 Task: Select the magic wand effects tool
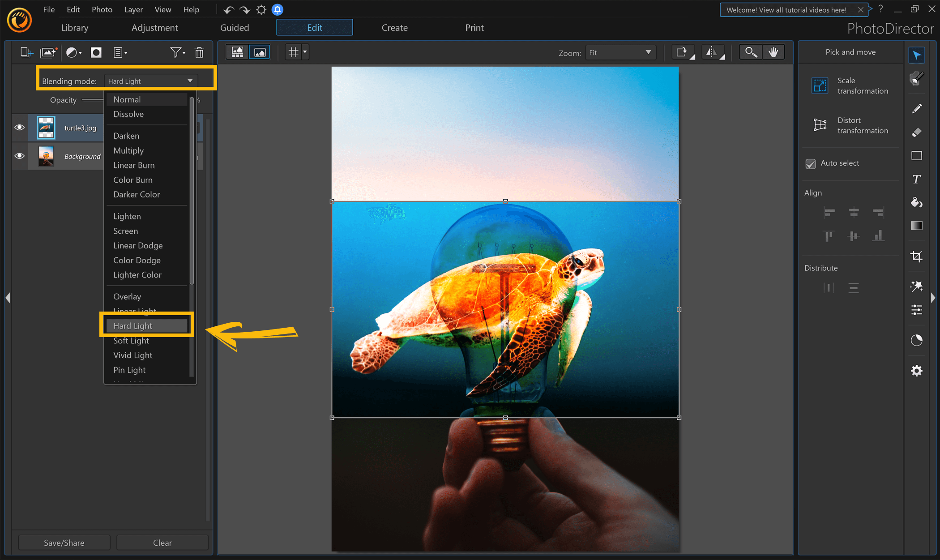pyautogui.click(x=917, y=286)
